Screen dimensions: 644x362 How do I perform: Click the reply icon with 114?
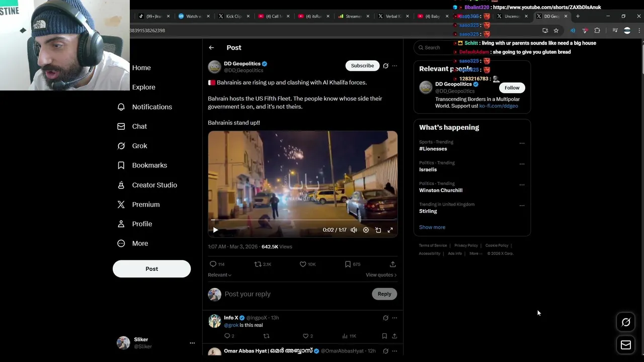tap(217, 264)
